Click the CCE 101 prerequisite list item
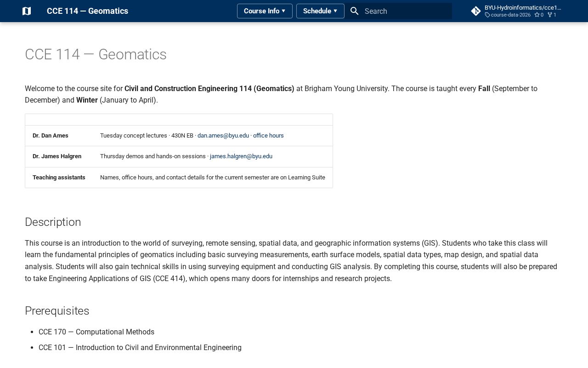This screenshot has height=368, width=588. click(140, 348)
